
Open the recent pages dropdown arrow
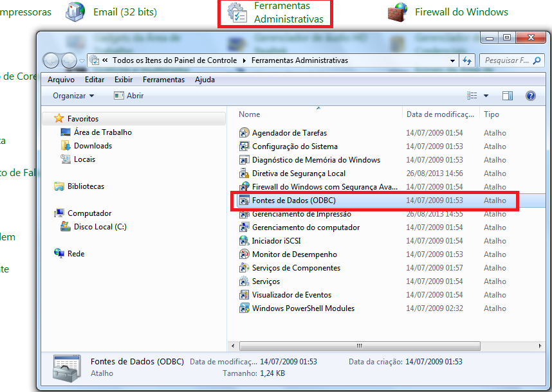pos(82,61)
